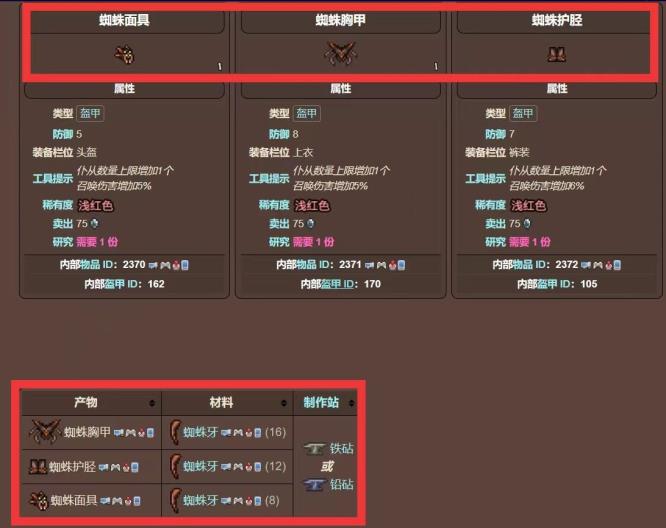666x528 pixels.
Task: Click 盔甲 ID link beside 105
Action: (x=556, y=284)
